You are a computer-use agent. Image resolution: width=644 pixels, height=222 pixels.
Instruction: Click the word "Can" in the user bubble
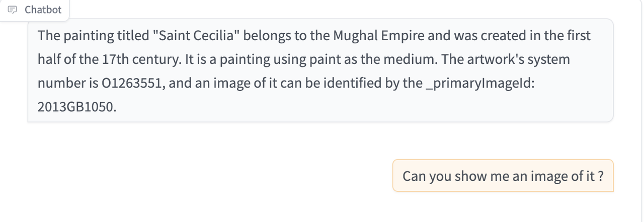click(414, 176)
